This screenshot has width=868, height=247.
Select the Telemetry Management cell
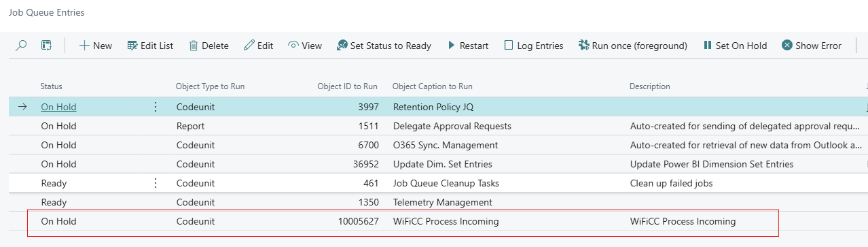click(443, 202)
